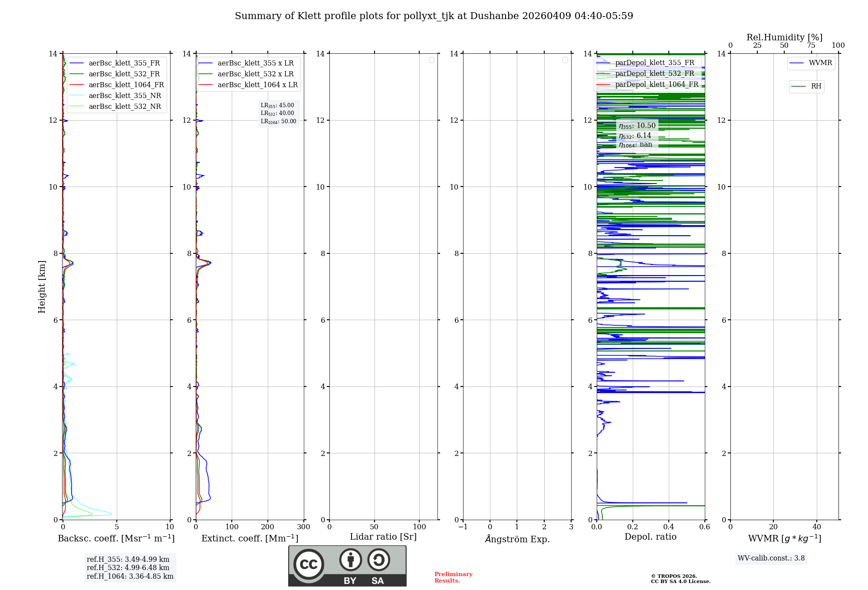The height and width of the screenshot is (590, 868).
Task: Click the Rel.Humidity [%] top axis label
Action: click(x=784, y=37)
